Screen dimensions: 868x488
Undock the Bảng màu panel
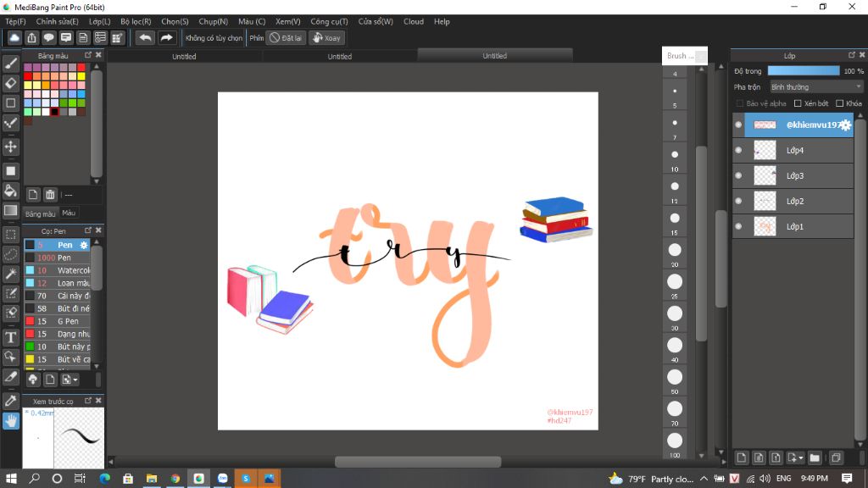click(88, 55)
